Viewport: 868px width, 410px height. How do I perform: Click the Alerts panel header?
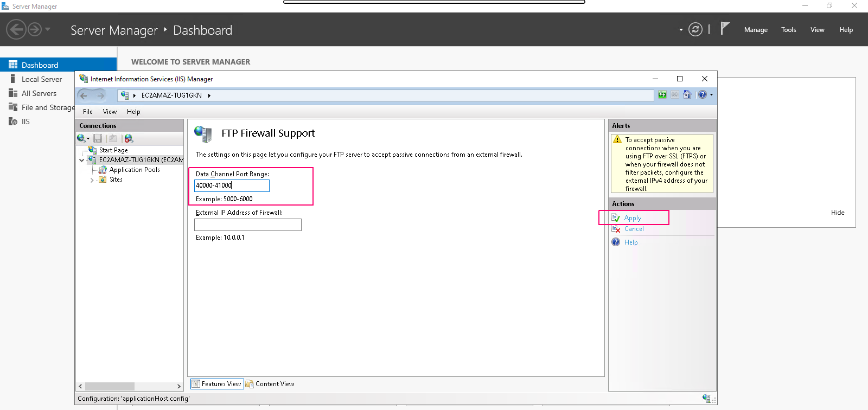coord(662,126)
